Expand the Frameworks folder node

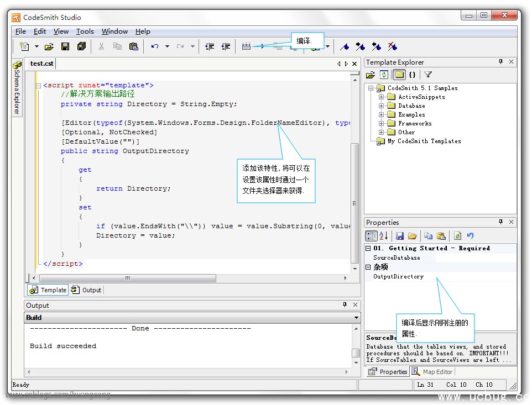click(x=382, y=123)
